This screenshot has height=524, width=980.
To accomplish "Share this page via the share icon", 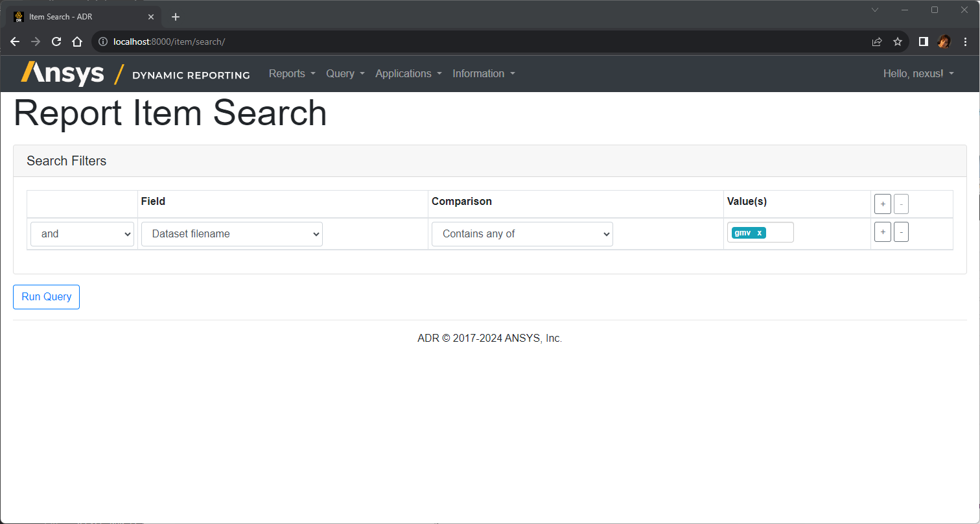I will pos(877,42).
